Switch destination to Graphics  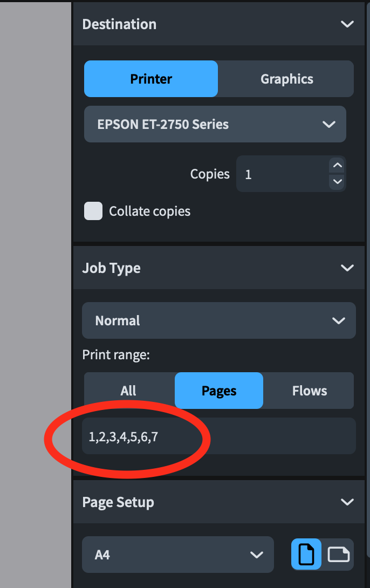pyautogui.click(x=286, y=79)
